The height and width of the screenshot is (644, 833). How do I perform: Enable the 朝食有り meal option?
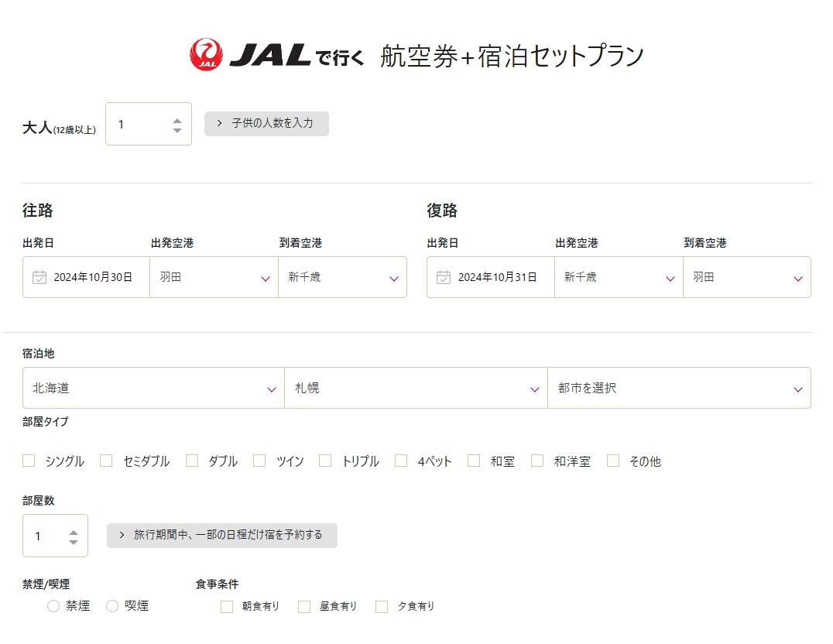(227, 607)
